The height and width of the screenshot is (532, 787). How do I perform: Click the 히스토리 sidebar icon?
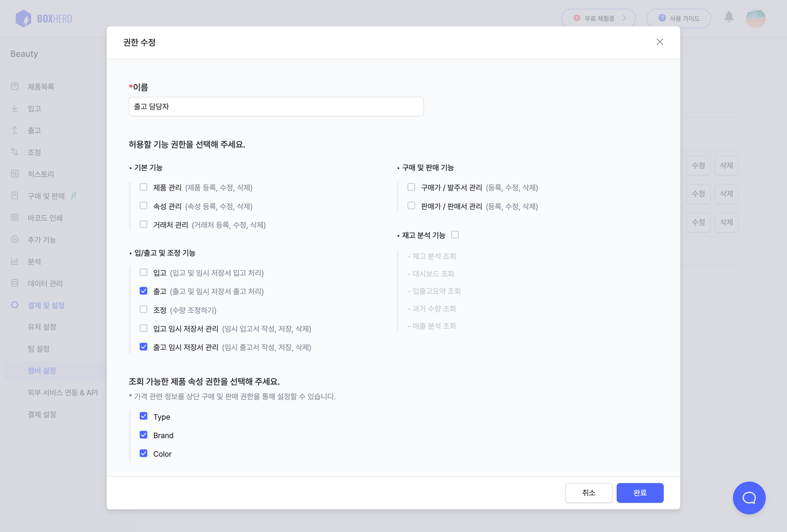15,174
